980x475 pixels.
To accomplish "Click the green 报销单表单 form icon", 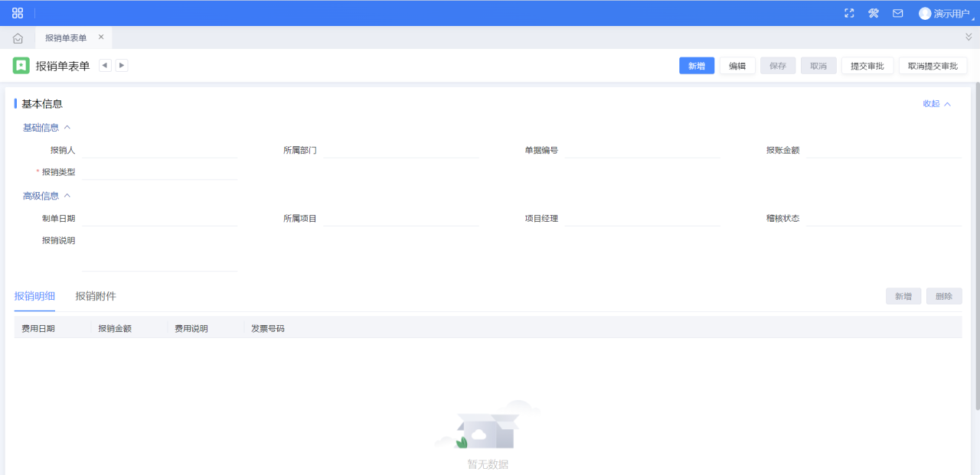I will (21, 66).
